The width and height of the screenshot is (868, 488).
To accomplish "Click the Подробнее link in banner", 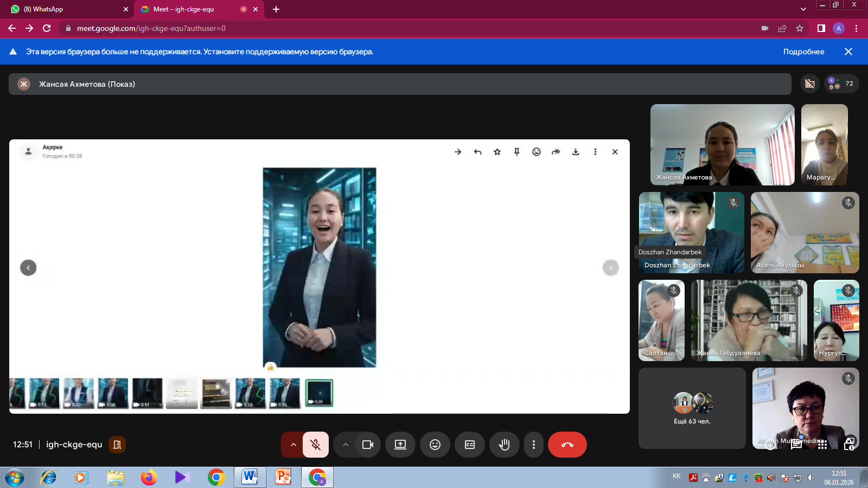I will point(803,52).
